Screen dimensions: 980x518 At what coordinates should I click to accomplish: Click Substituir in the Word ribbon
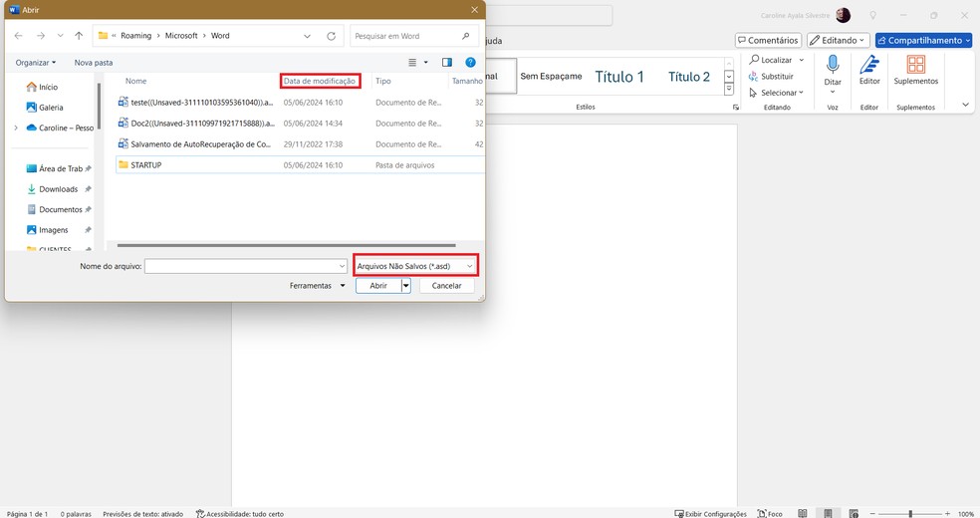771,77
